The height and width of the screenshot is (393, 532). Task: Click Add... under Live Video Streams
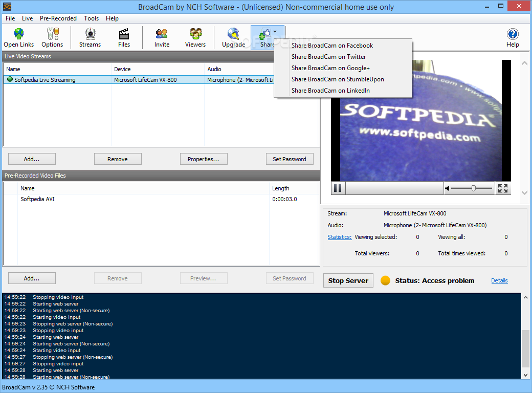click(x=32, y=159)
